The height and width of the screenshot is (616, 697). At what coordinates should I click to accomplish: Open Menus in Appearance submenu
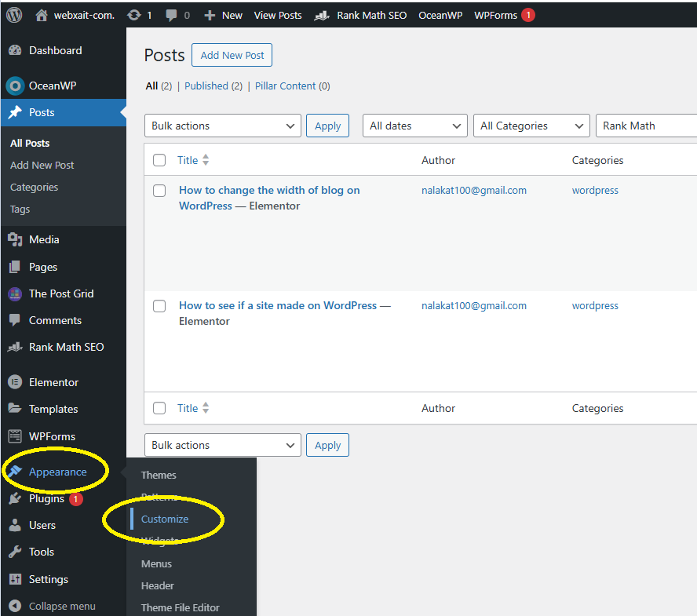point(156,563)
